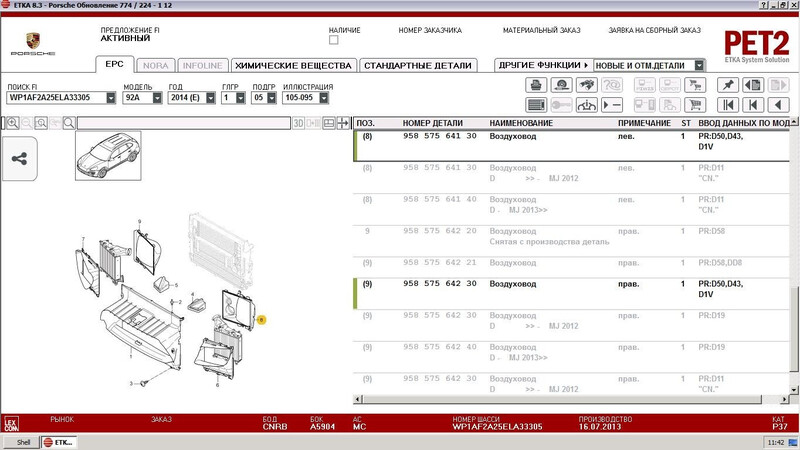This screenshot has height=450, width=800.
Task: Click the greyed-out ?@ inquiry icon
Action: pos(612,85)
